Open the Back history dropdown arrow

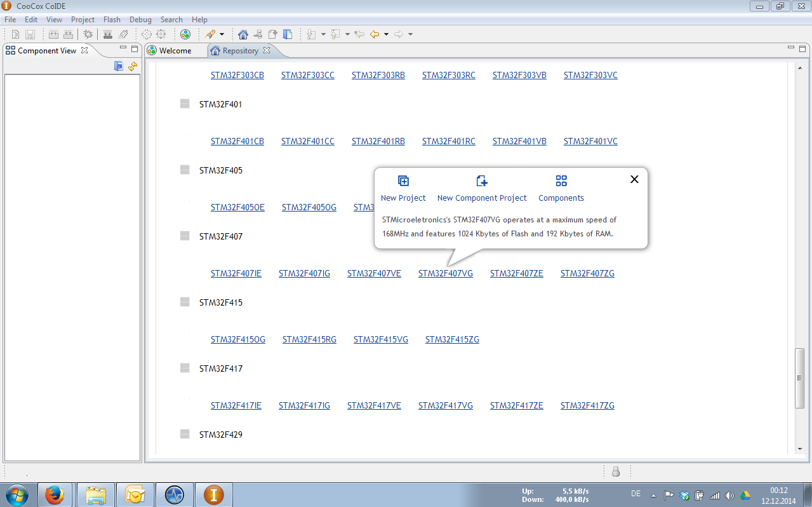click(386, 34)
